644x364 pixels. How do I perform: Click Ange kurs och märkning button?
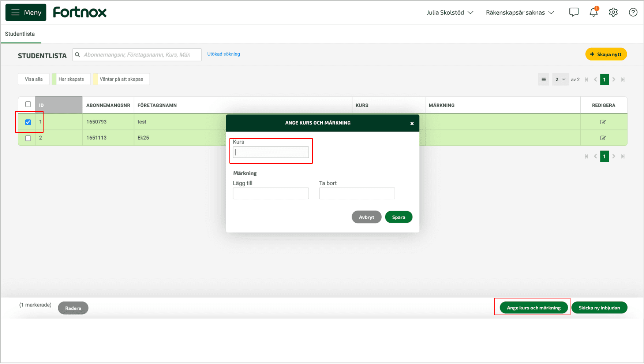click(x=533, y=308)
